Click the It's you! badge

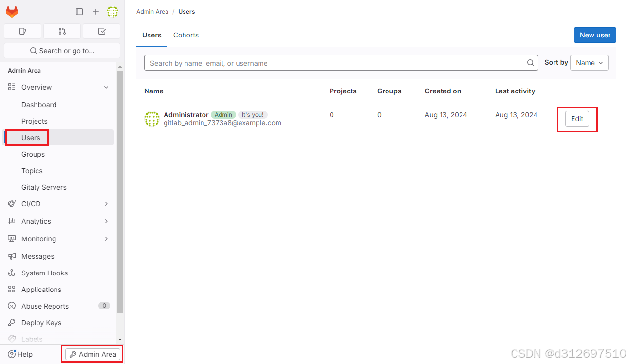(x=253, y=115)
